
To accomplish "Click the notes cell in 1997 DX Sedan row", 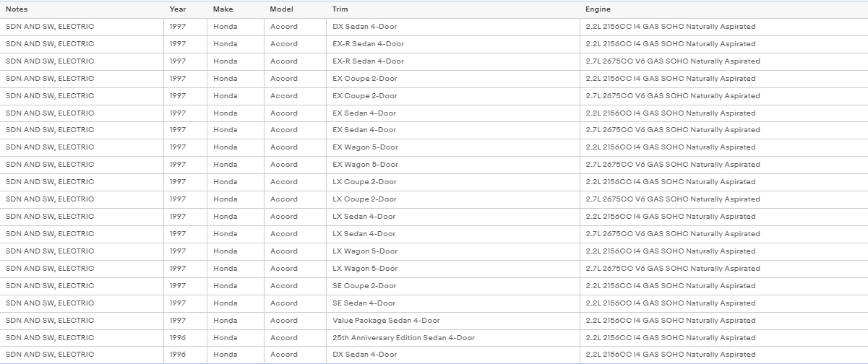I will coord(82,27).
